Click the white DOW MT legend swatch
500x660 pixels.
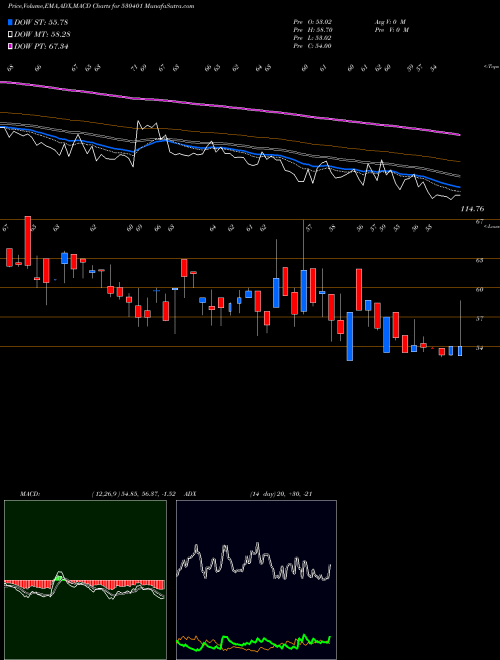pos(10,35)
